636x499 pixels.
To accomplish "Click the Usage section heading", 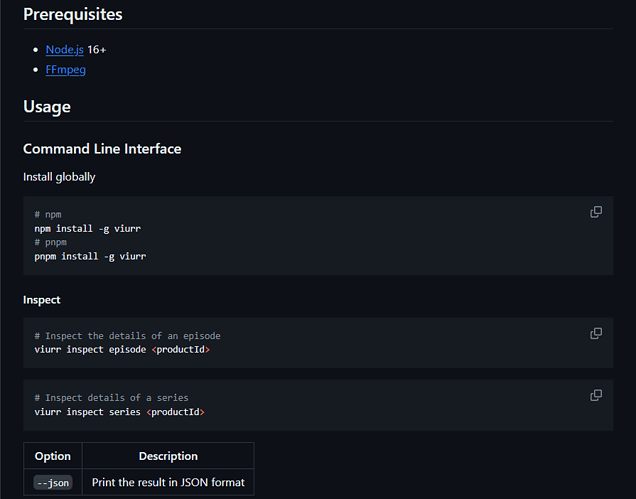I will (47, 106).
